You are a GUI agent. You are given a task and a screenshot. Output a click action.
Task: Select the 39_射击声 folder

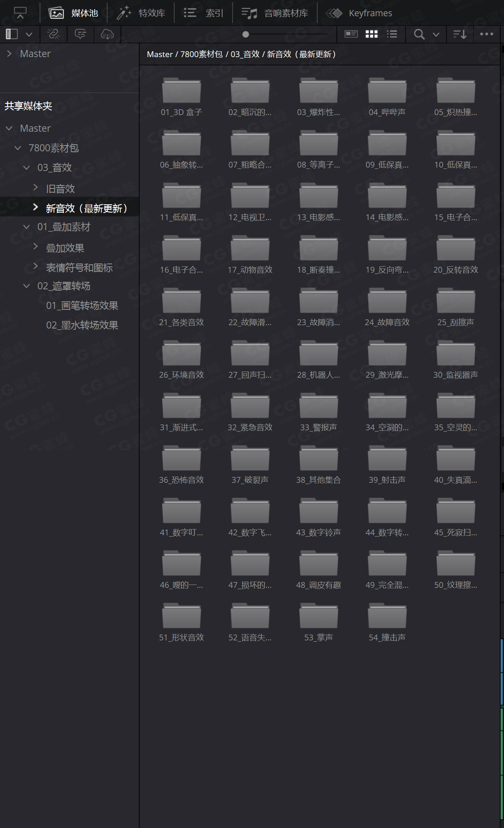click(387, 464)
